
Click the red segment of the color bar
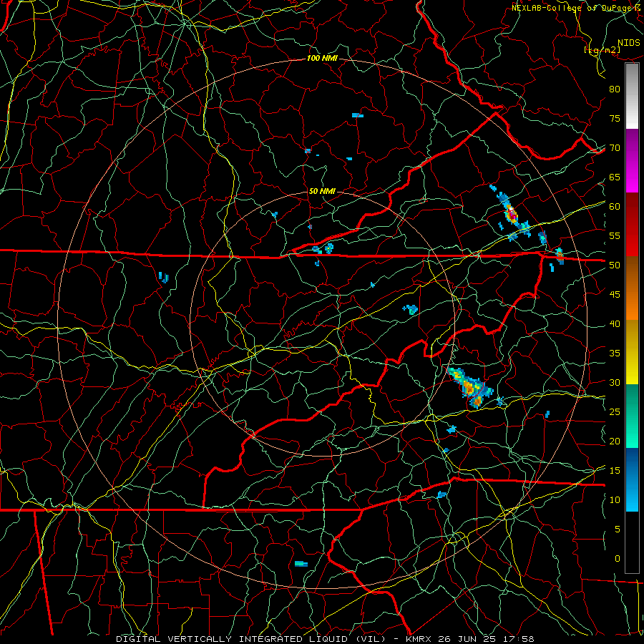click(632, 225)
